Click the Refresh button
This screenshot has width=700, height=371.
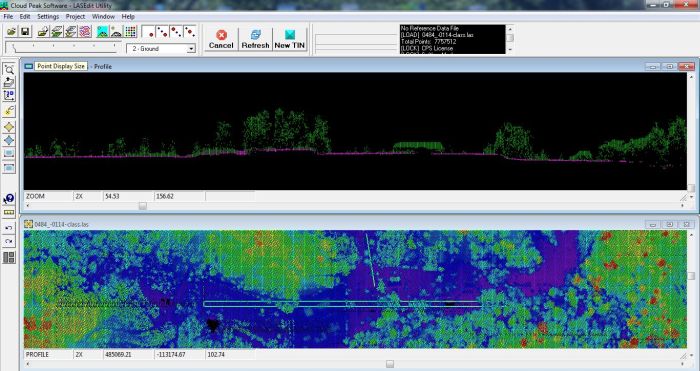(255, 39)
